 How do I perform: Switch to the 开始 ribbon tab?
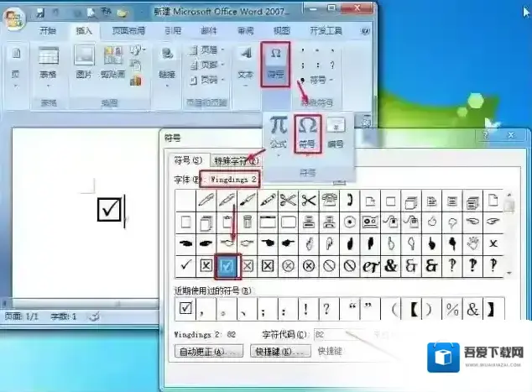[x=48, y=31]
